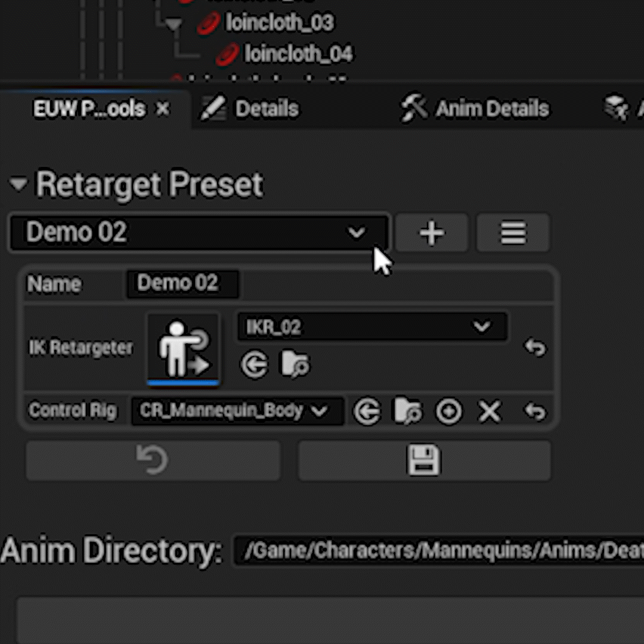
Task: Close the EUW P...ools tab
Action: 163,109
